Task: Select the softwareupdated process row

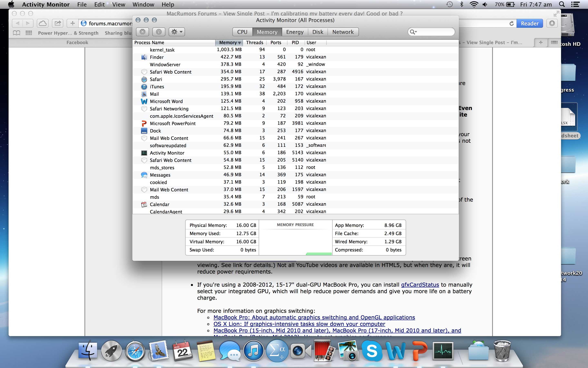Action: 295,145
